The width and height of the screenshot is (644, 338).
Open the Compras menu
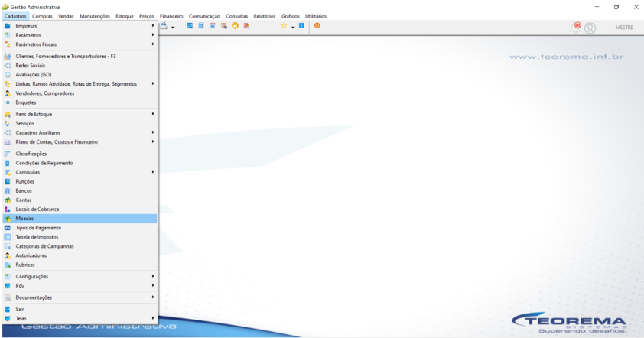42,16
